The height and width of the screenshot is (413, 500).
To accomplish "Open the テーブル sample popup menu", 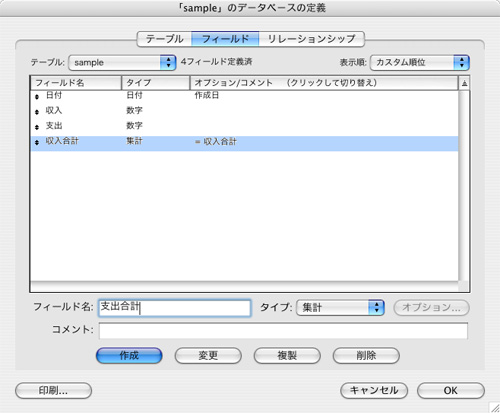I will [x=122, y=62].
